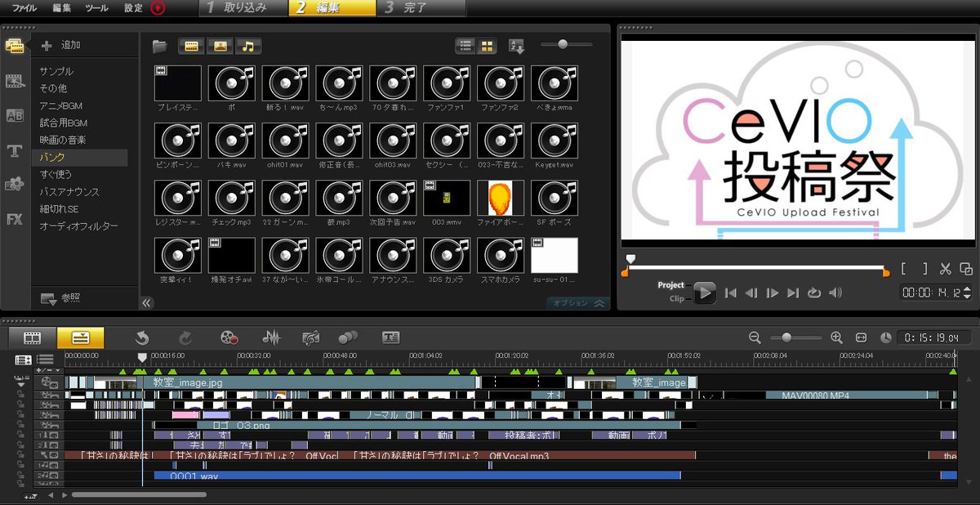Cut the clip with scissors icon

946,269
